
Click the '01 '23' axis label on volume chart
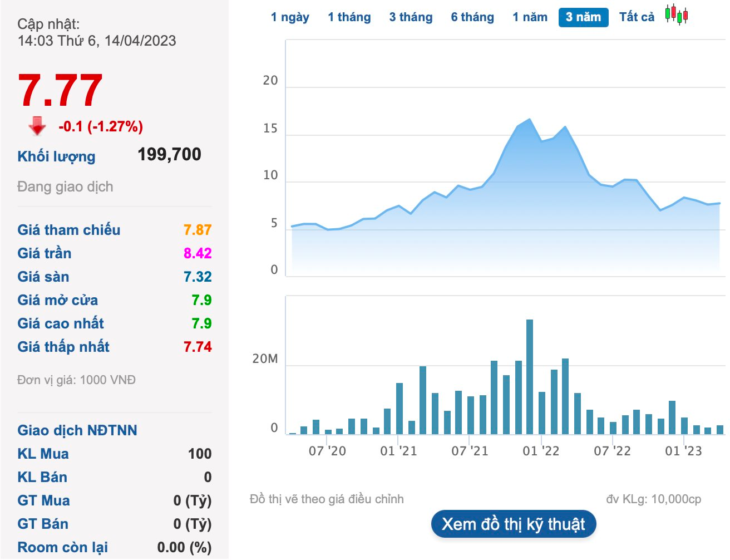(683, 451)
